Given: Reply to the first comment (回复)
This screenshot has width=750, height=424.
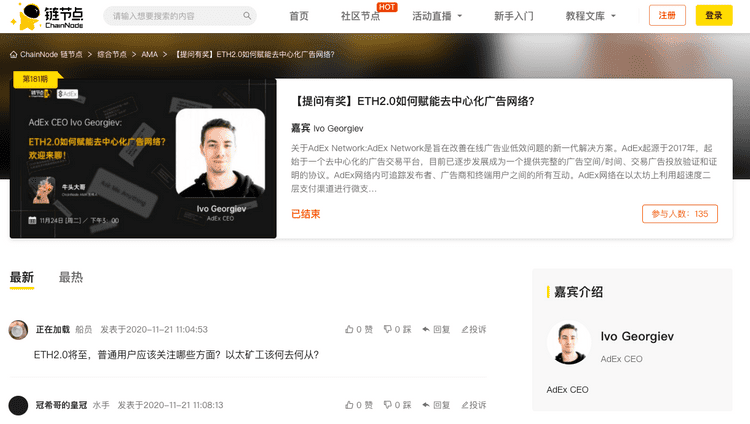Looking at the screenshot, I should pos(436,329).
